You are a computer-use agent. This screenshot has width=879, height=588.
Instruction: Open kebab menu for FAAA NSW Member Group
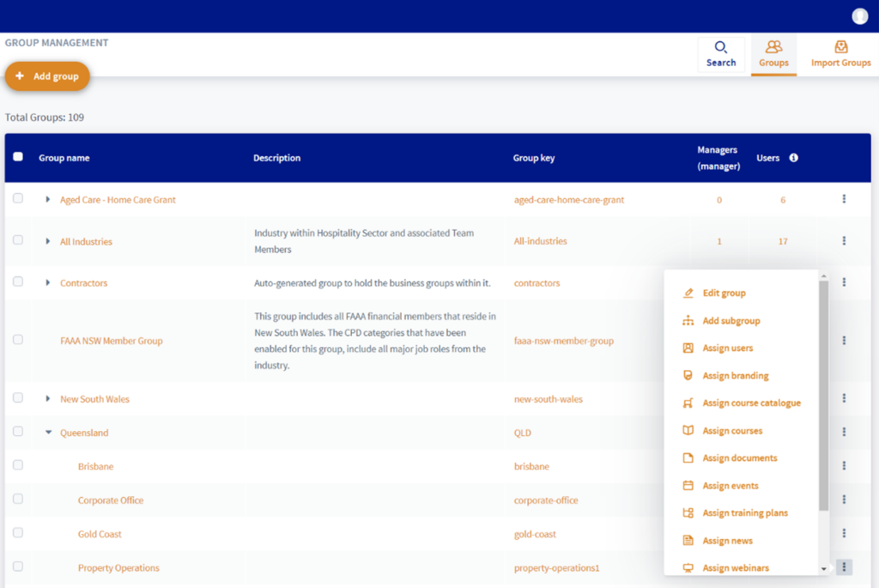844,340
